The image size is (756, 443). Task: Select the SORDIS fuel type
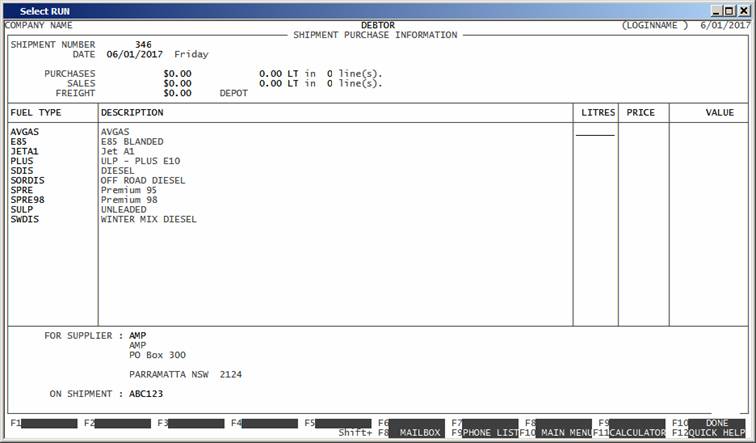tap(27, 180)
